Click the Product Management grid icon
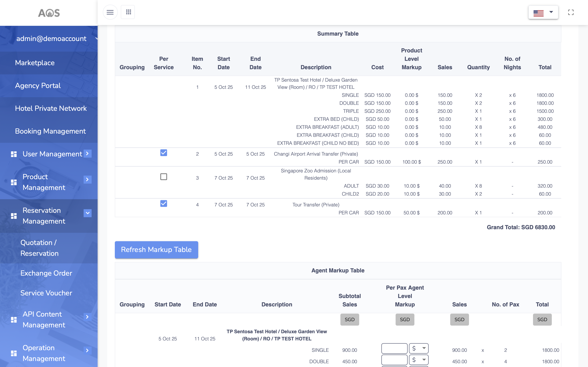The image size is (588, 367). pyautogui.click(x=14, y=182)
